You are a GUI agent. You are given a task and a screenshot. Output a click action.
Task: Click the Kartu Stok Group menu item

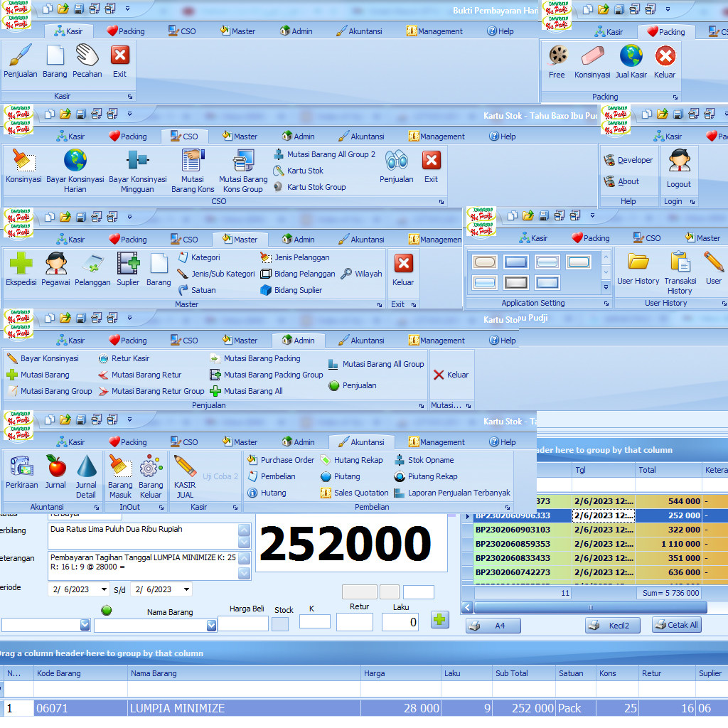(x=316, y=187)
